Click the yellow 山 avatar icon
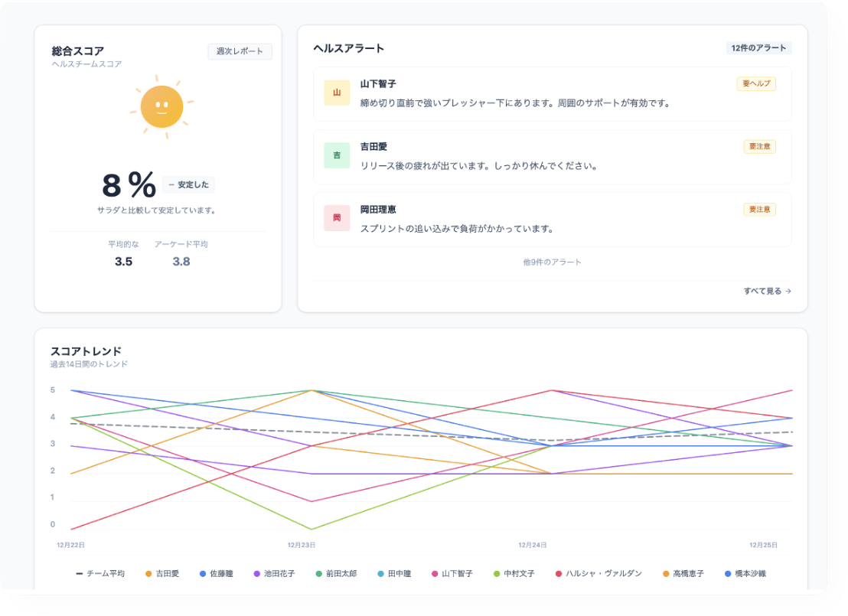The height and width of the screenshot is (616, 848). [x=337, y=93]
